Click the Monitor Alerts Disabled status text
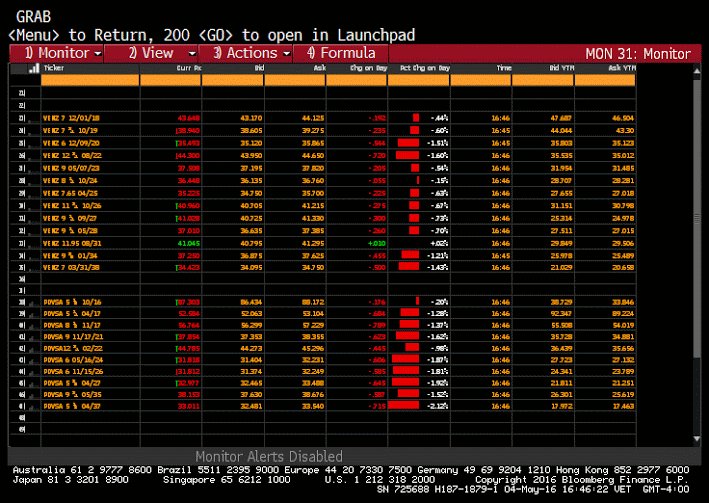This screenshot has height=503, width=709. tap(269, 456)
